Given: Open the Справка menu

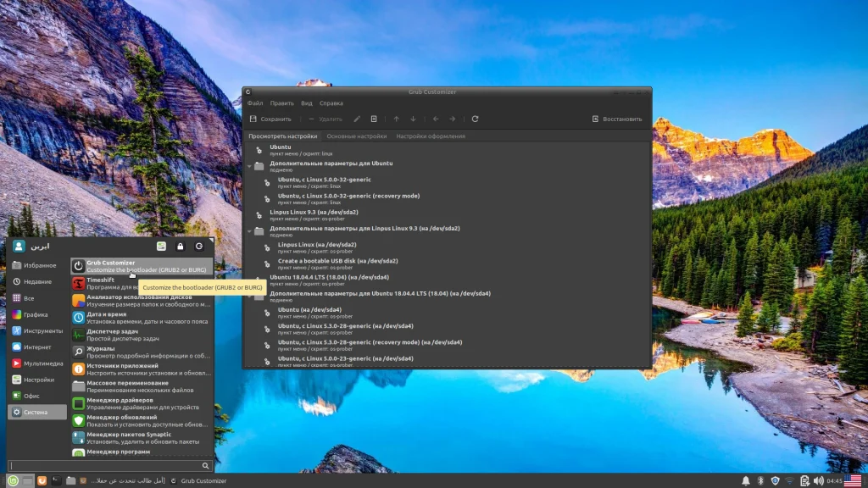Looking at the screenshot, I should 331,103.
